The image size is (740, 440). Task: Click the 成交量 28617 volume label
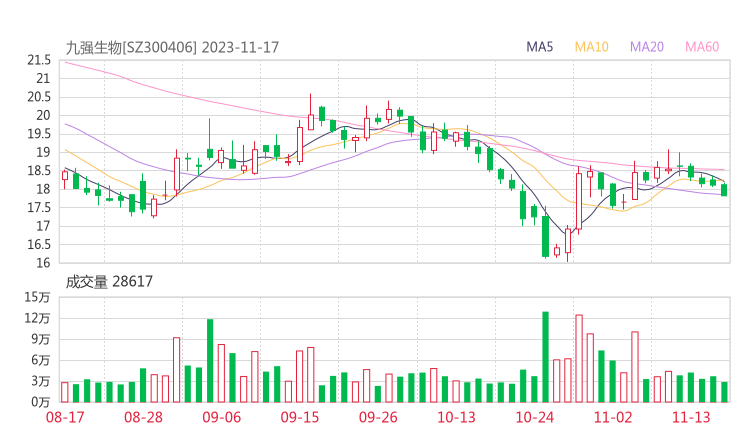point(109,282)
